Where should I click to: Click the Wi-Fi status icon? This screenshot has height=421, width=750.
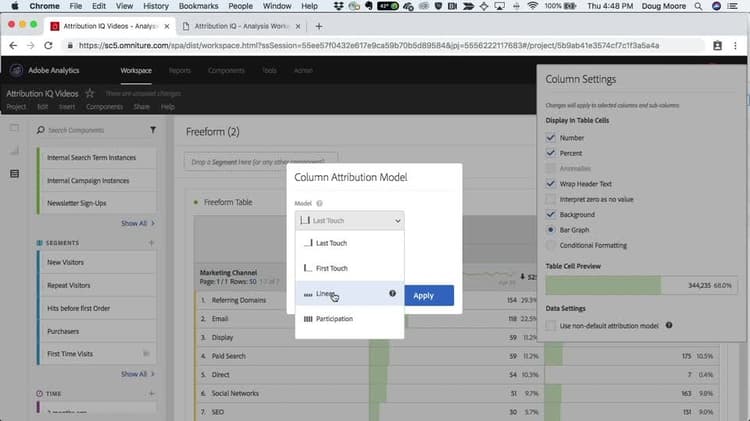tap(532, 6)
